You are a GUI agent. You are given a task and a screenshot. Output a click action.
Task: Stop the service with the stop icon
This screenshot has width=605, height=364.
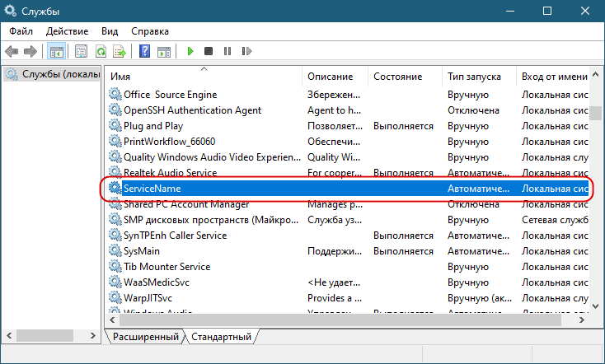[209, 51]
